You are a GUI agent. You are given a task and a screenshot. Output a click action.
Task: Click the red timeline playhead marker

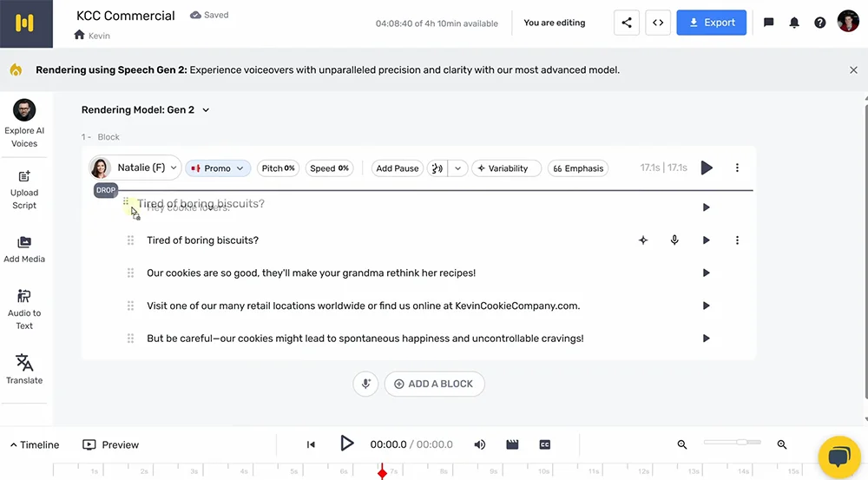[x=383, y=472]
